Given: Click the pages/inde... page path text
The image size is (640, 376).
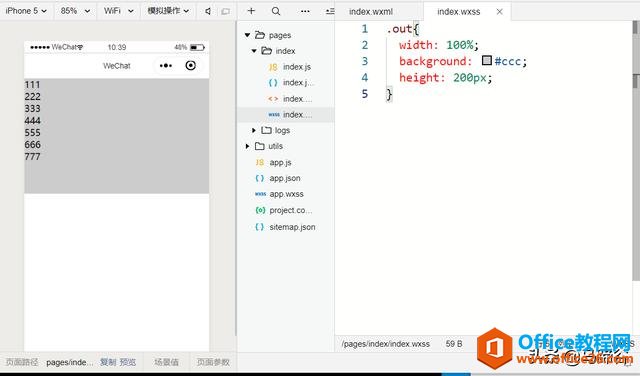Looking at the screenshot, I should click(x=70, y=362).
